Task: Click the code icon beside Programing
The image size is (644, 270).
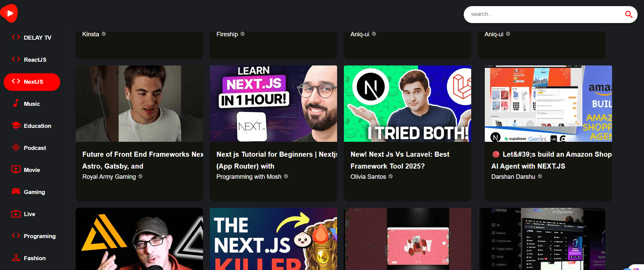Action: 16,235
